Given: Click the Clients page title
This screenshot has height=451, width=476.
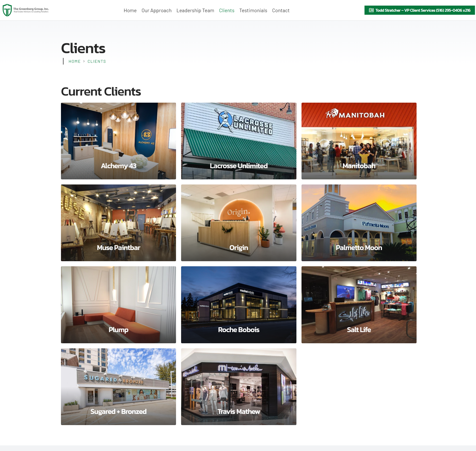Looking at the screenshot, I should pyautogui.click(x=83, y=48).
